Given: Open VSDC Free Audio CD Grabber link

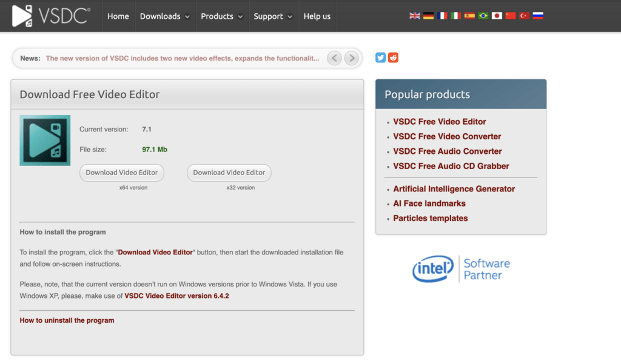Looking at the screenshot, I should click(451, 166).
